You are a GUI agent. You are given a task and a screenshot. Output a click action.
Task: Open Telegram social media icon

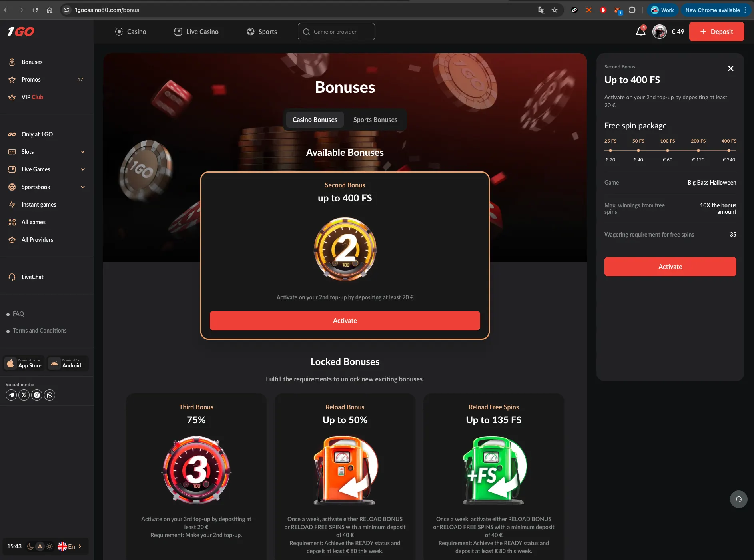point(11,395)
